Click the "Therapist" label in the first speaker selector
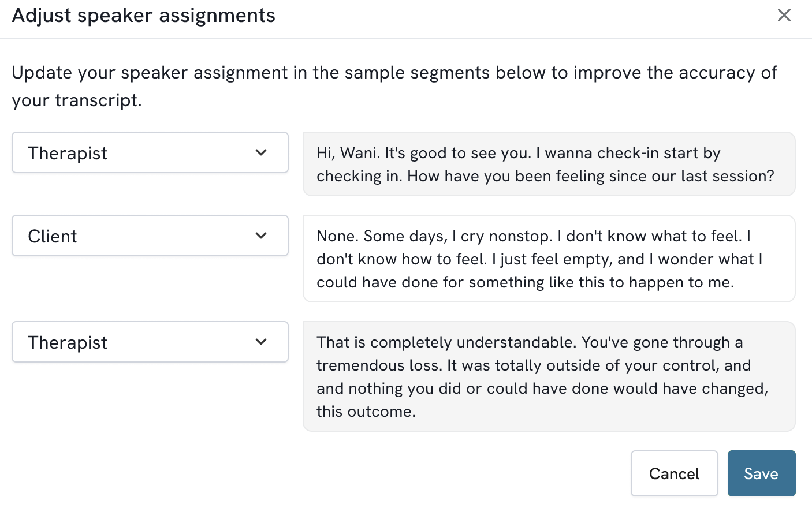812x508 pixels. (68, 153)
